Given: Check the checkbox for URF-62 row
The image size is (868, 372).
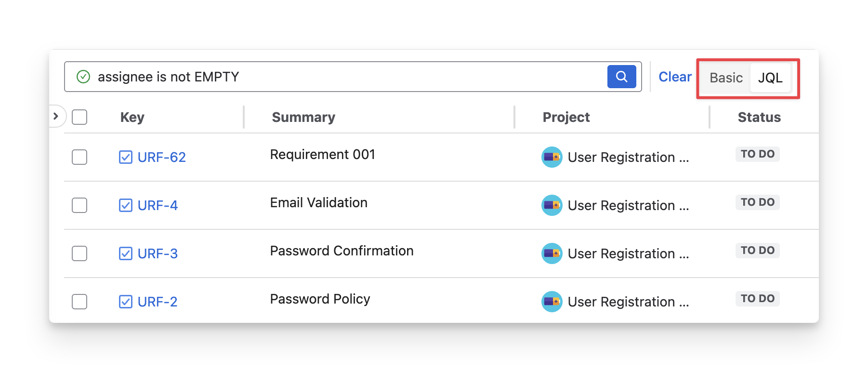Looking at the screenshot, I should click(x=79, y=157).
